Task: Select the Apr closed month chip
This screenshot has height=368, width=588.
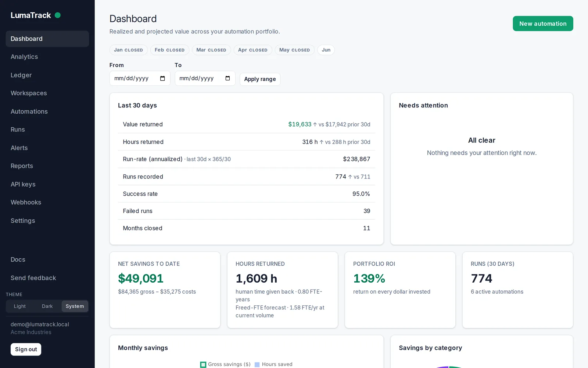Action: coord(253,50)
